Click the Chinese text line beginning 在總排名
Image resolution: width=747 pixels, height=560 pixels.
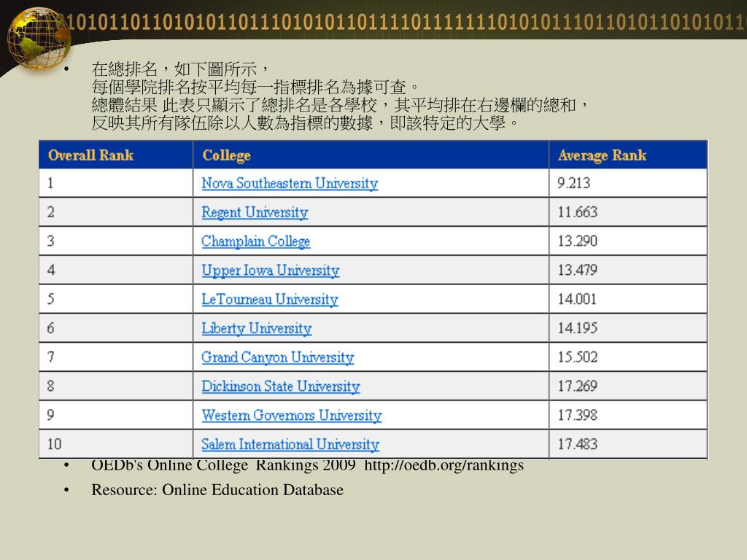[182, 69]
